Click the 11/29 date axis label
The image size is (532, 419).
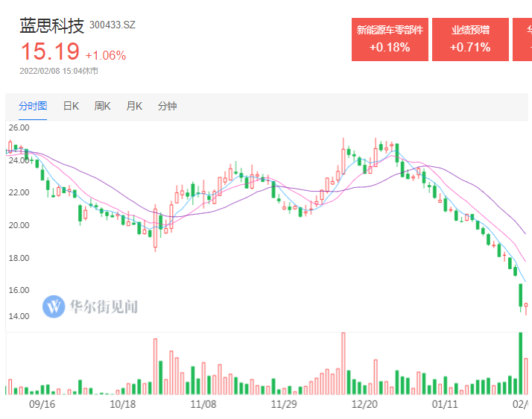(x=284, y=404)
